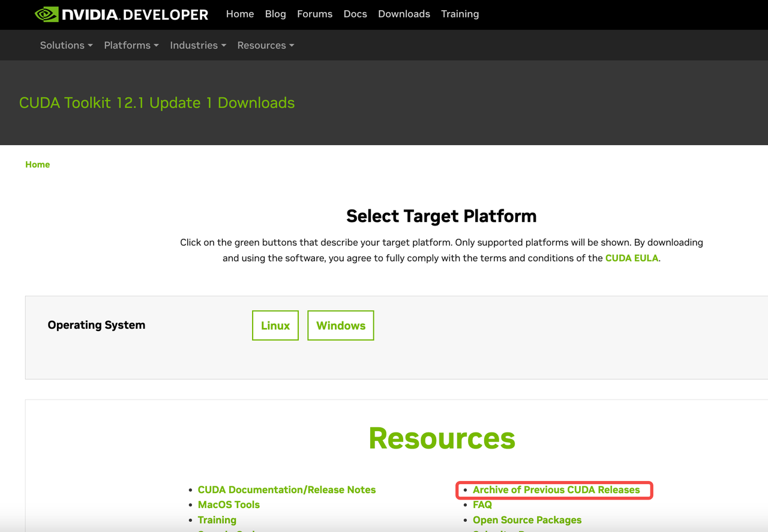This screenshot has height=532, width=768.
Task: Open the Training link in header
Action: pyautogui.click(x=460, y=14)
